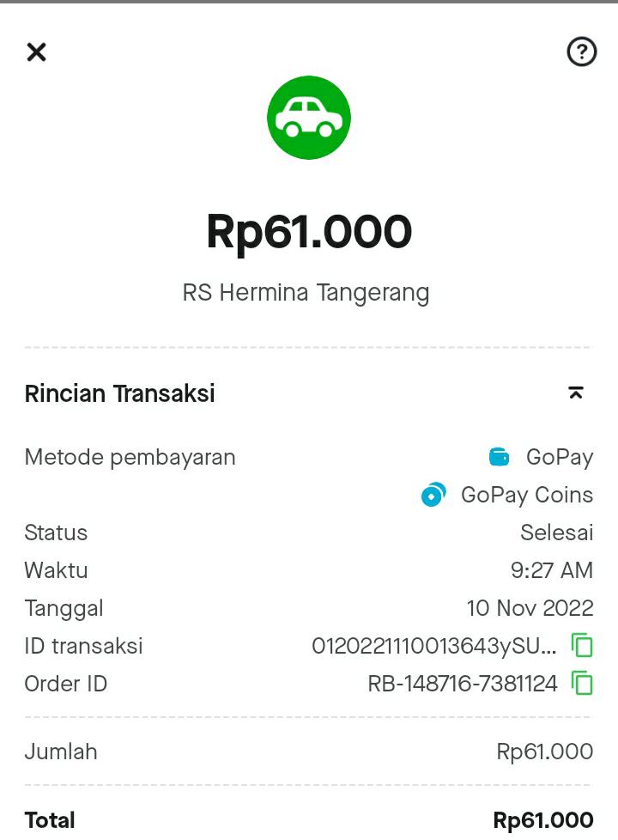Tap the Rp61.000 headline amount

(309, 232)
